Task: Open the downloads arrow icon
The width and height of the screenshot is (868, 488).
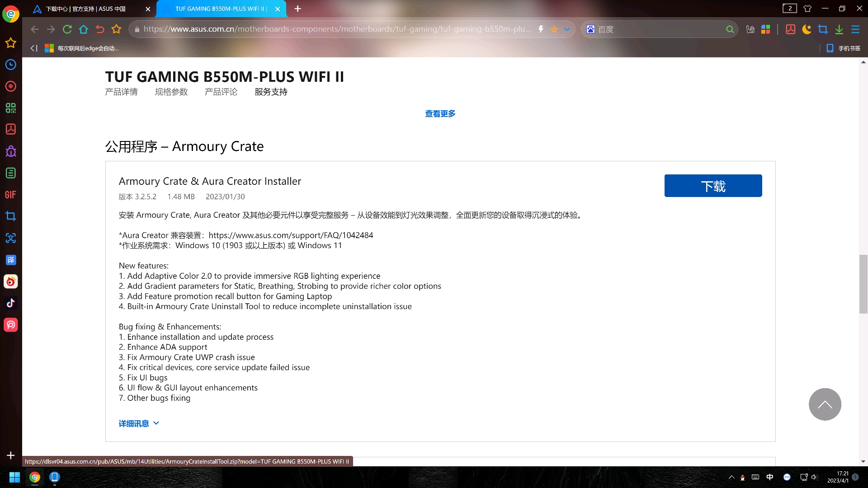Action: (x=839, y=29)
